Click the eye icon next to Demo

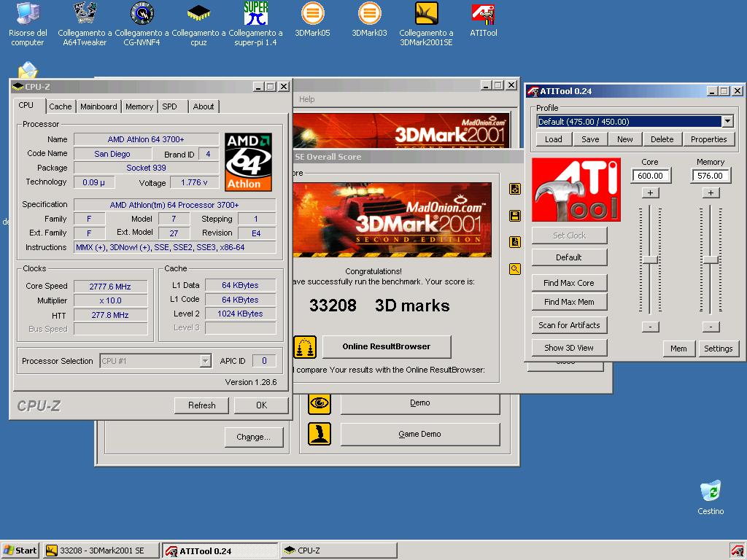pyautogui.click(x=320, y=403)
